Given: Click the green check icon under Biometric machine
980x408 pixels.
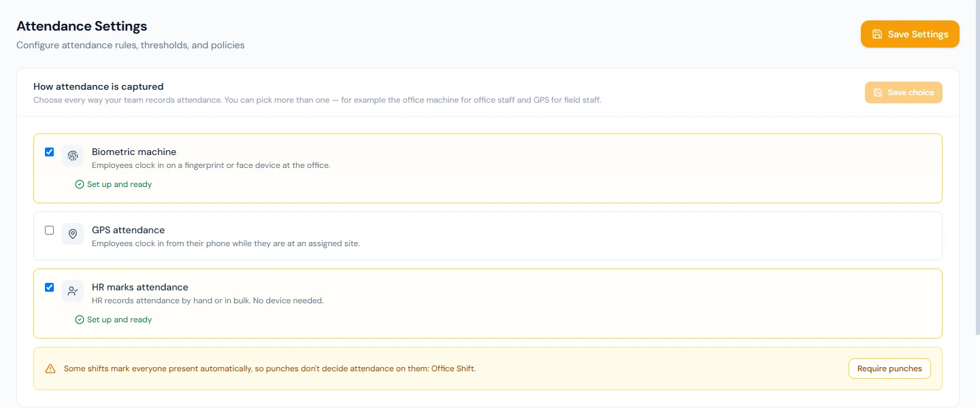Looking at the screenshot, I should click(x=80, y=184).
